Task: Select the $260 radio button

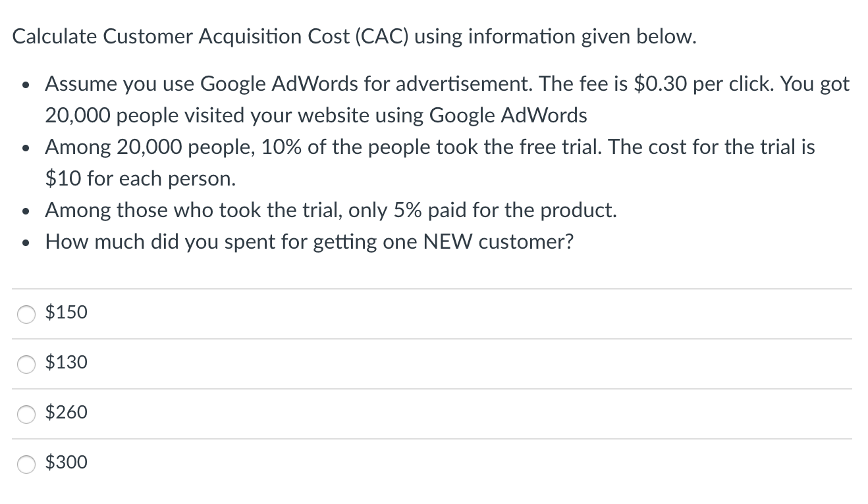Action: tap(26, 414)
